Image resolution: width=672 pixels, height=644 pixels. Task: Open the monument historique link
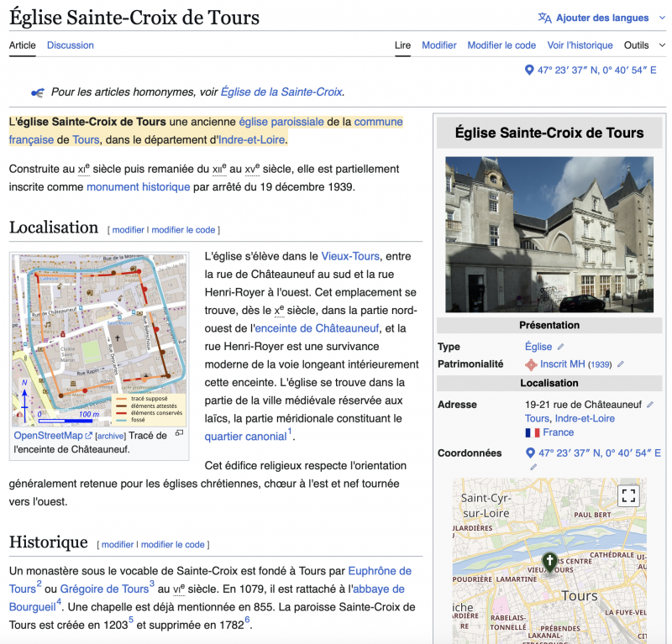(x=138, y=186)
